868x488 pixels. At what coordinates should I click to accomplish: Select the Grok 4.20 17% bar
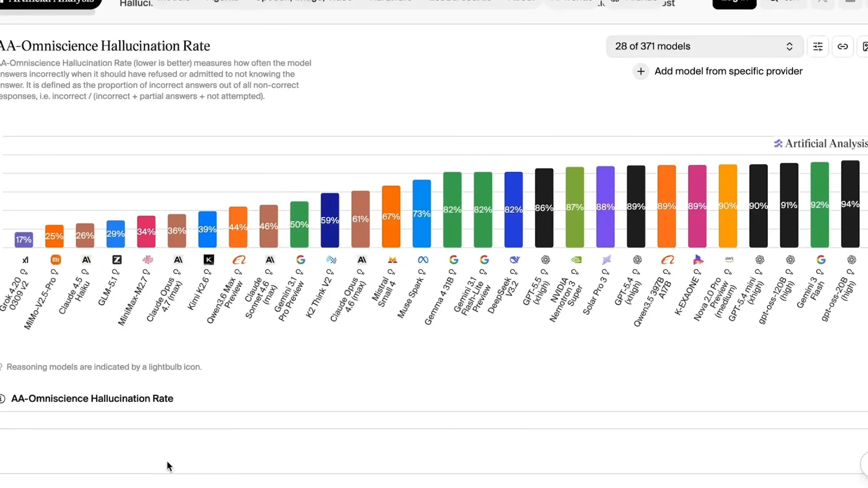point(24,240)
